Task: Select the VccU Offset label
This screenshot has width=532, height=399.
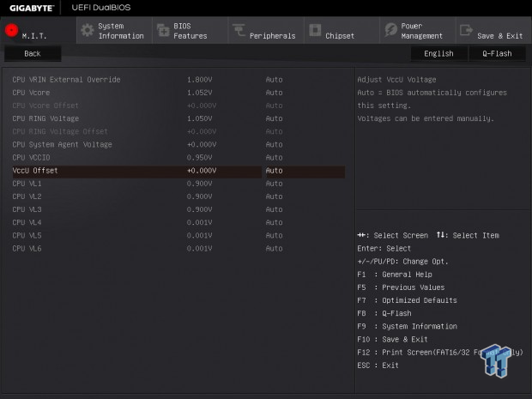Action: point(35,171)
